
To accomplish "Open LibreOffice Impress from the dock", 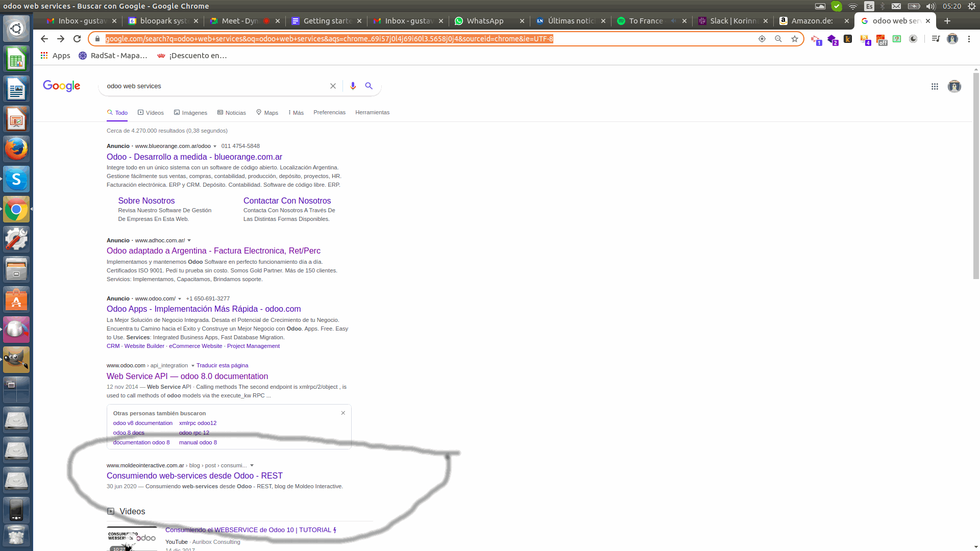I will point(16,119).
